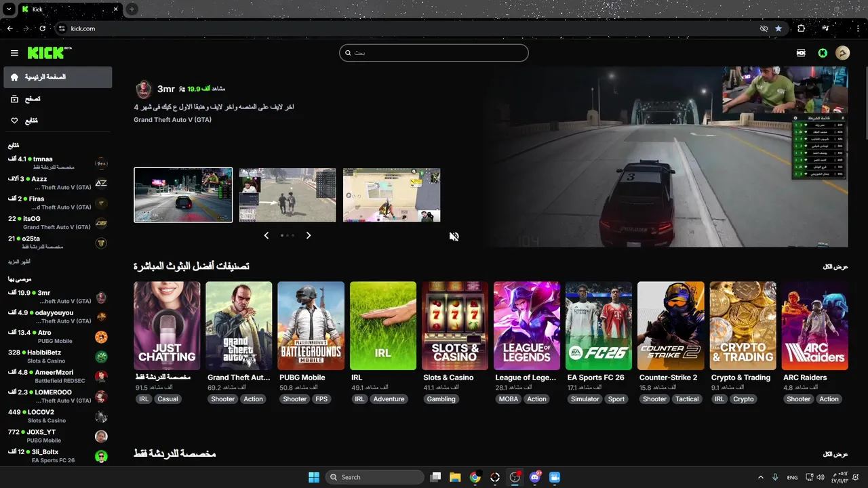This screenshot has height=488, width=868.
Task: Open AmeerMzori channel in sidebar
Action: [58, 376]
